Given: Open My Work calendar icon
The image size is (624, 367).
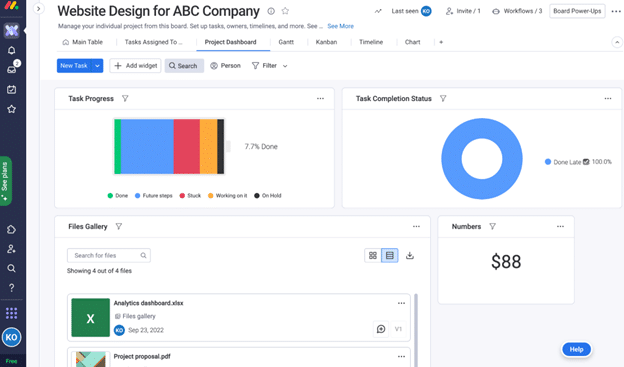Looking at the screenshot, I should (x=12, y=90).
